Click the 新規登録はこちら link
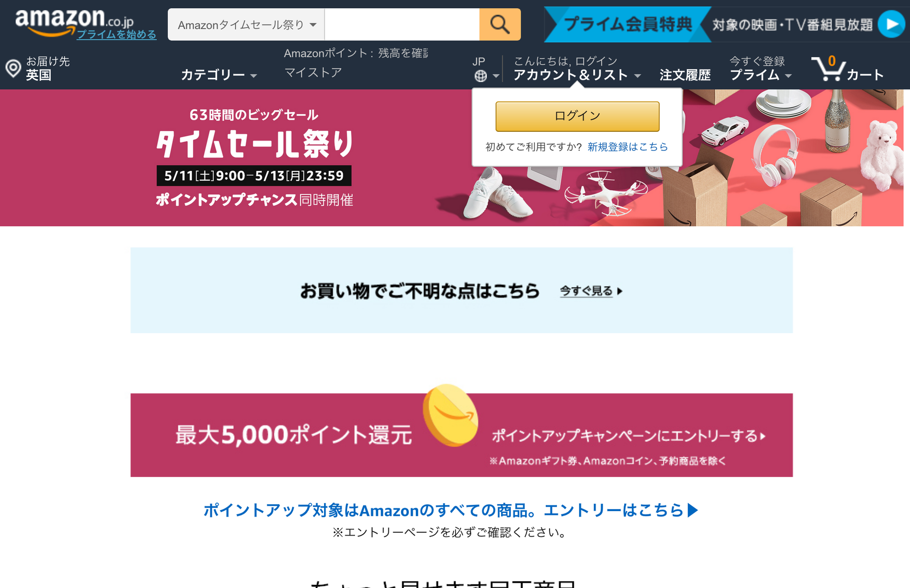This screenshot has width=910, height=588. (628, 147)
